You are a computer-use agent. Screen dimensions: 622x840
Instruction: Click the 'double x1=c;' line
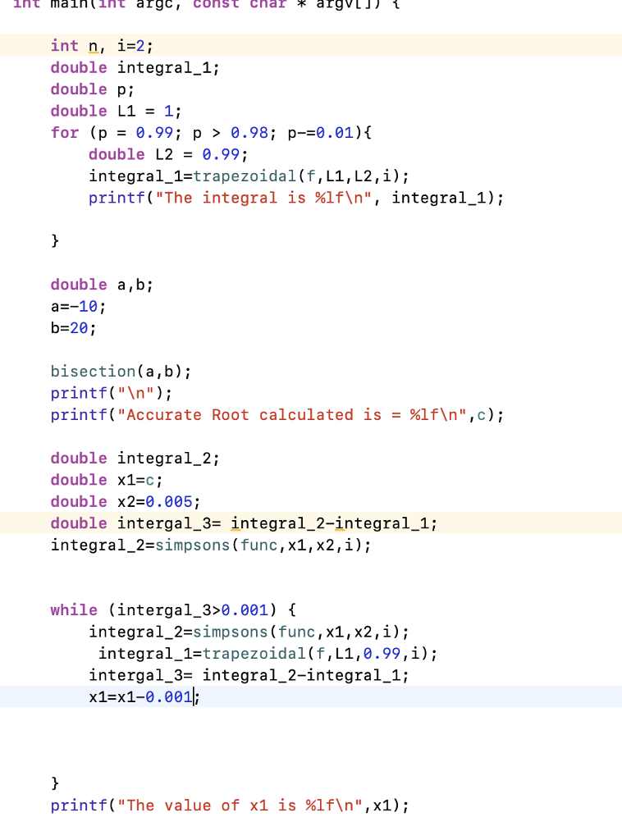pos(107,480)
